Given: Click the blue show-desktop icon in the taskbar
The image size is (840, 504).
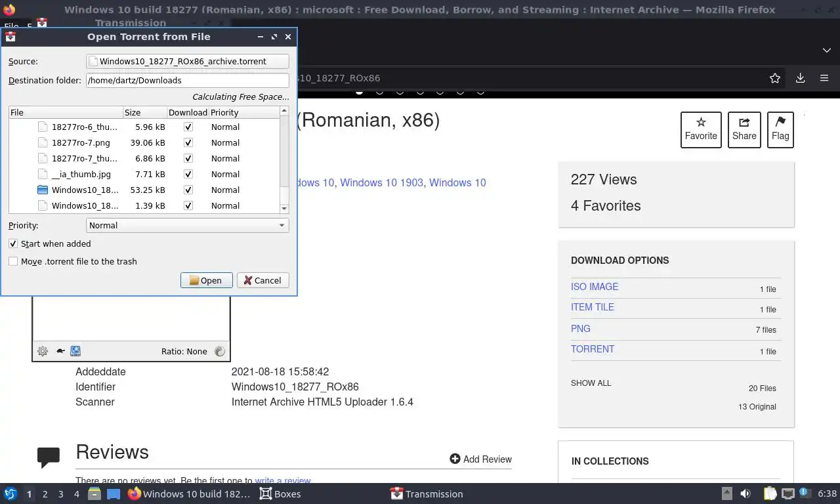Looking at the screenshot, I should pyautogui.click(x=113, y=493).
